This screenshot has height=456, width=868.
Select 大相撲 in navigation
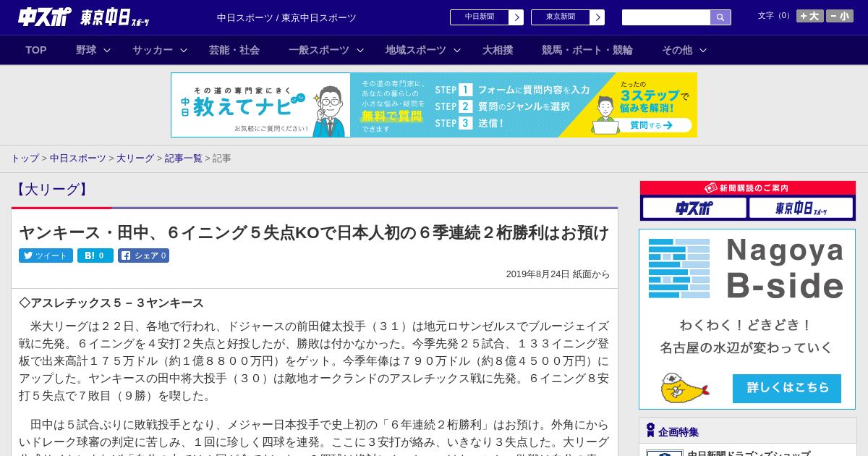(x=498, y=50)
